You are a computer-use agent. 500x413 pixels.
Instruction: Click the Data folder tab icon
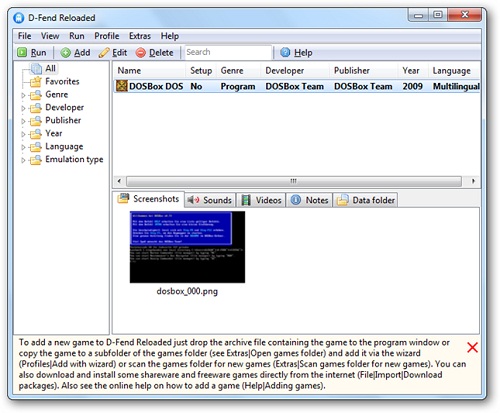pyautogui.click(x=342, y=200)
